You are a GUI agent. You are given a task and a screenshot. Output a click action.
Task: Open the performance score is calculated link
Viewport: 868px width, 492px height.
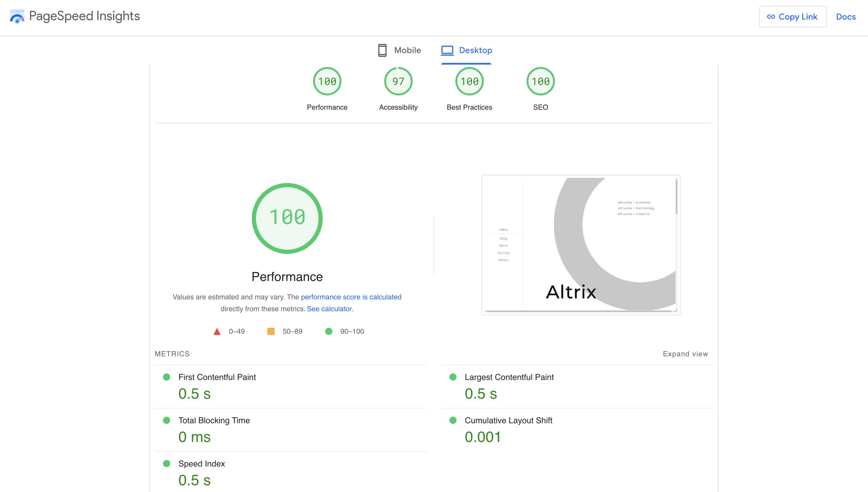(x=351, y=297)
